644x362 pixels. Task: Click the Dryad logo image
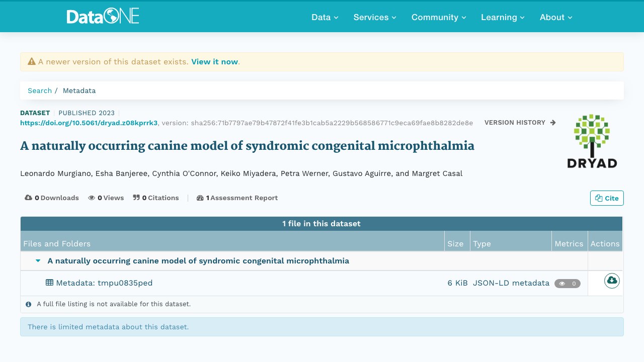(592, 141)
